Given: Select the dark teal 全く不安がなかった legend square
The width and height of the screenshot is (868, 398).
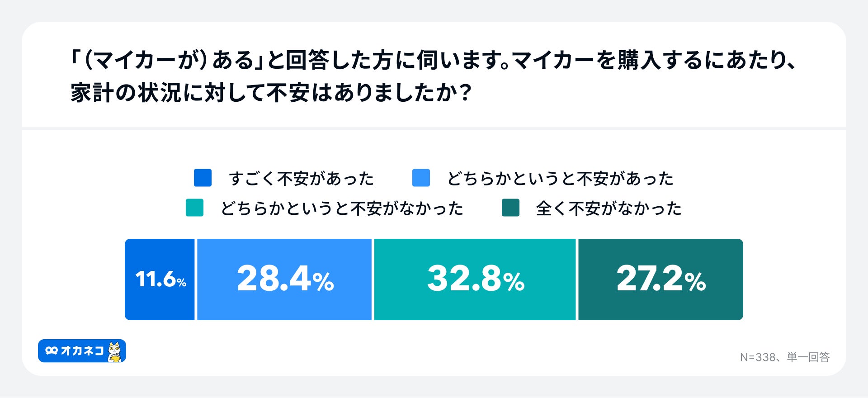Looking at the screenshot, I should (x=510, y=208).
